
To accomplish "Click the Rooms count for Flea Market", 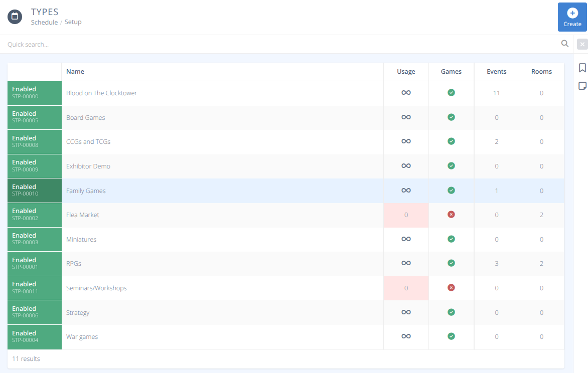I will tap(541, 214).
